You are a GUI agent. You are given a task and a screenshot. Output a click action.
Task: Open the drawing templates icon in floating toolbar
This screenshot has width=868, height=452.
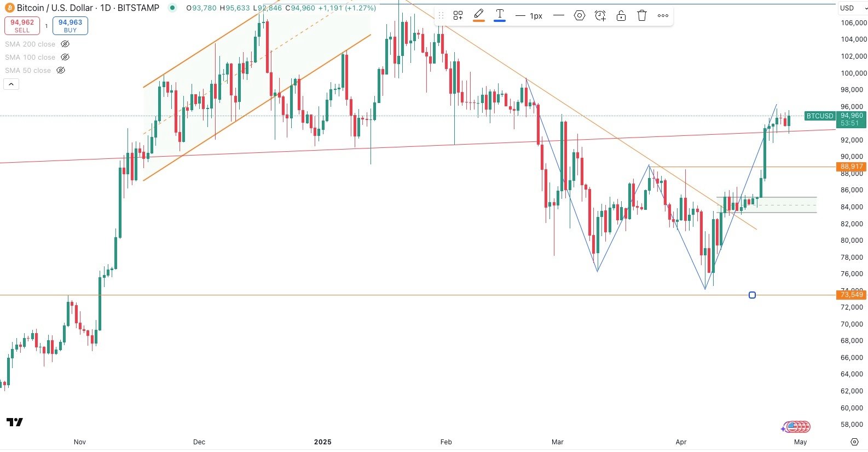point(458,15)
